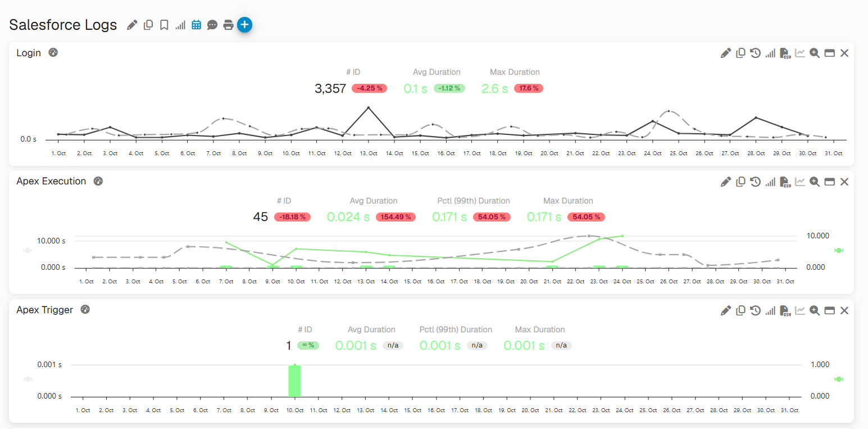This screenshot has height=429, width=868.
Task: Maximize the Login widget panel
Action: coord(829,53)
